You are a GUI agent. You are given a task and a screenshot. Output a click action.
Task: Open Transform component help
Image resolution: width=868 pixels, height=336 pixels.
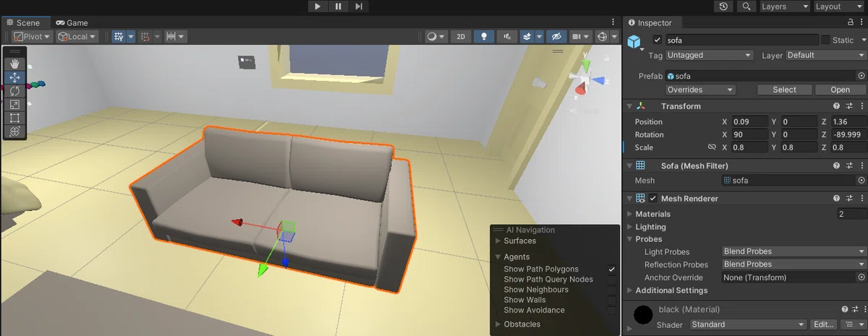pyautogui.click(x=835, y=106)
